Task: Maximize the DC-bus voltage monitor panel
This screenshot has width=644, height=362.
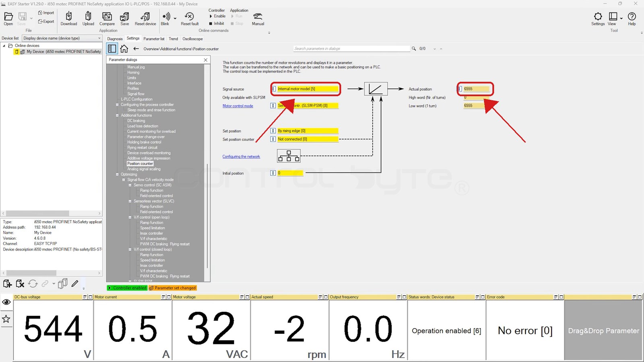Action: 90,297
